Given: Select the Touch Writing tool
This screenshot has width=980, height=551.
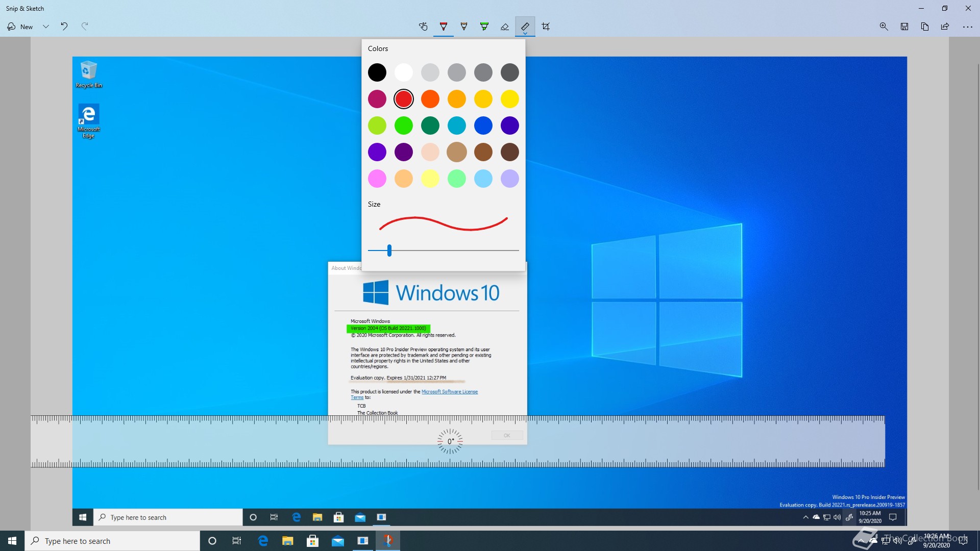Looking at the screenshot, I should (x=423, y=27).
